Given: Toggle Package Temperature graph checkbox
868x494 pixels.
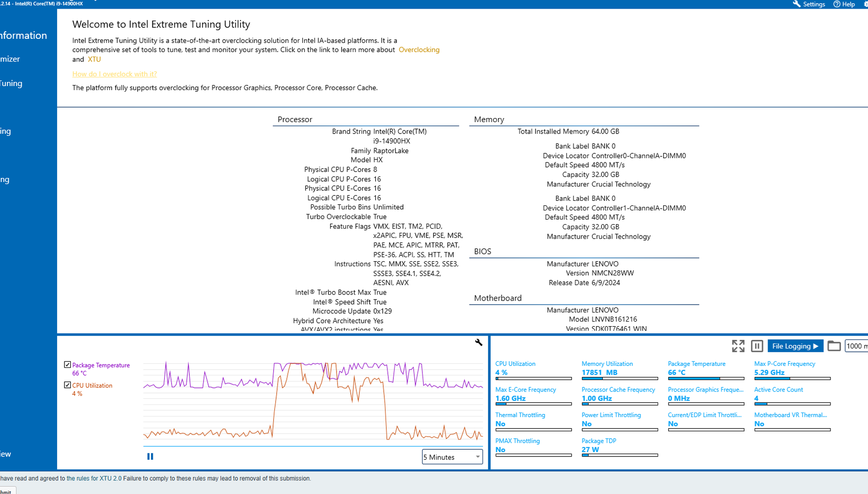Looking at the screenshot, I should pyautogui.click(x=68, y=365).
